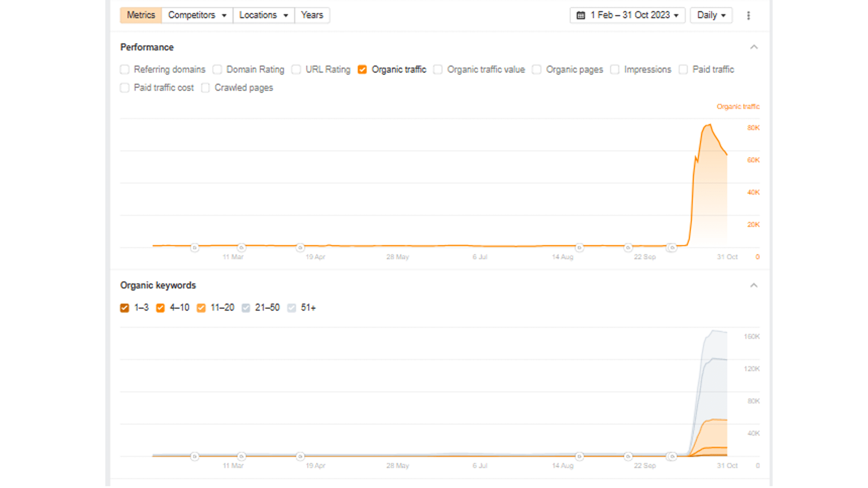This screenshot has height=488, width=868.
Task: Collapse the Organic keywords section chevron
Action: (x=754, y=285)
